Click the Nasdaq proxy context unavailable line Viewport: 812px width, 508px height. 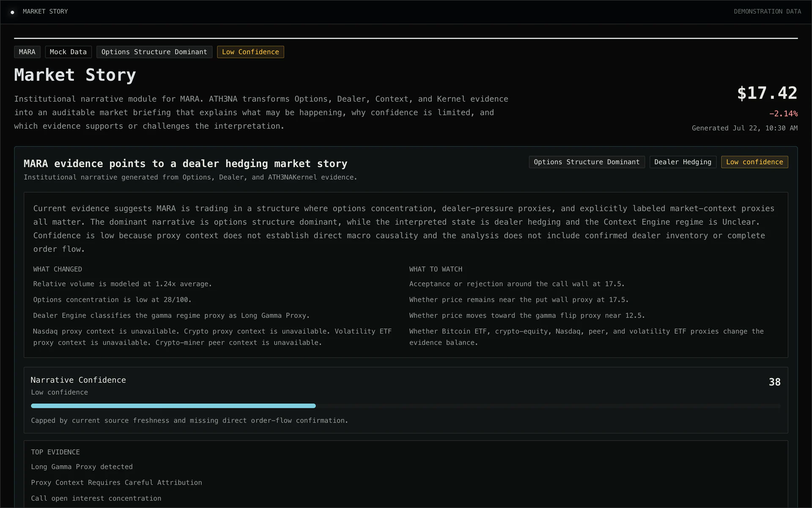pos(212,337)
